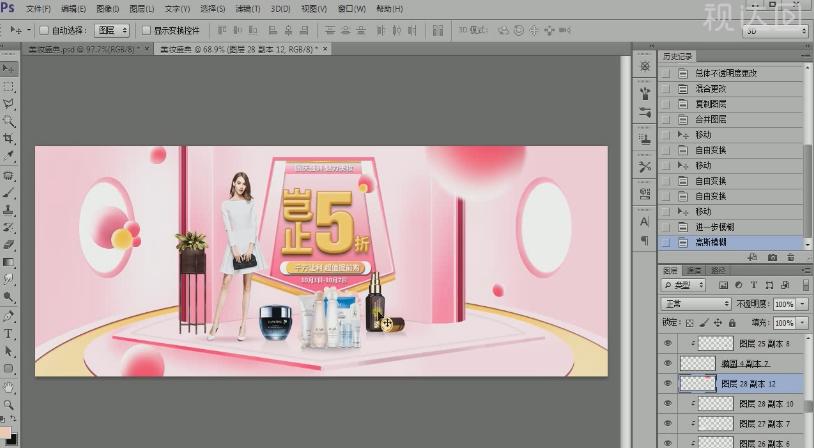The width and height of the screenshot is (814, 448).
Task: Activate the Hand tool
Action: click(9, 386)
